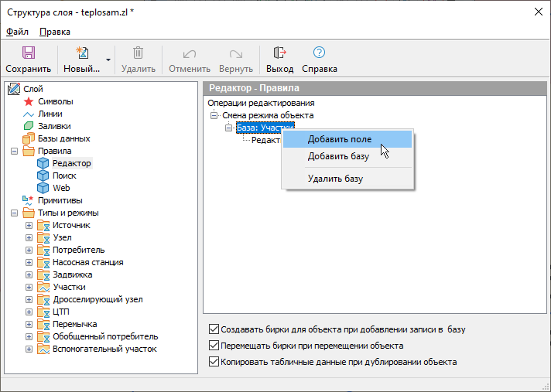The height and width of the screenshot is (392, 551).
Task: Click the Примитивы shapes icon
Action: (29, 200)
